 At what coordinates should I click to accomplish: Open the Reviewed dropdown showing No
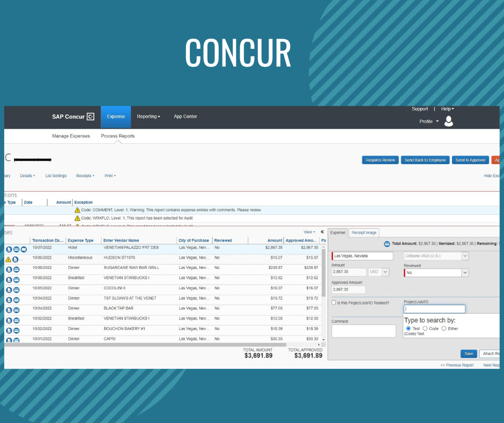point(436,273)
